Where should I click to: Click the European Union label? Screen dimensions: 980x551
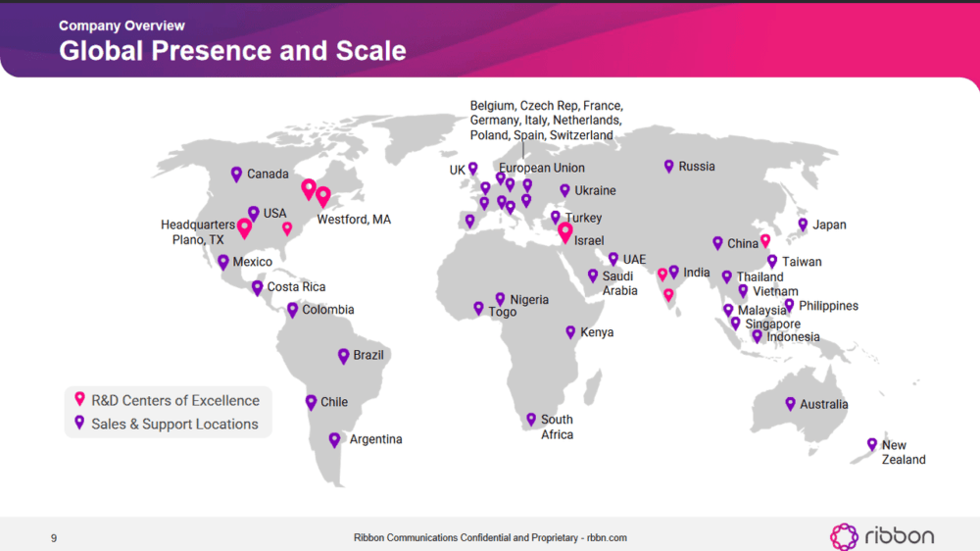click(x=542, y=168)
